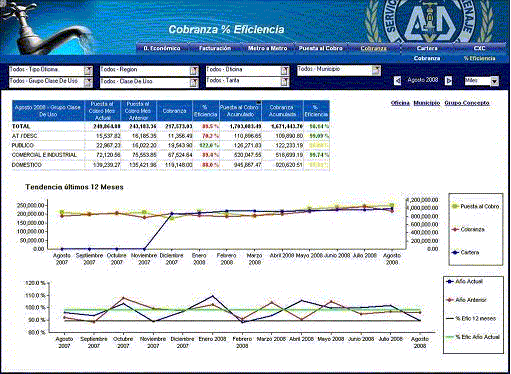The width and height of the screenshot is (511, 374).
Task: Open the Tipo Oficina filter selector icon
Action: click(x=88, y=70)
